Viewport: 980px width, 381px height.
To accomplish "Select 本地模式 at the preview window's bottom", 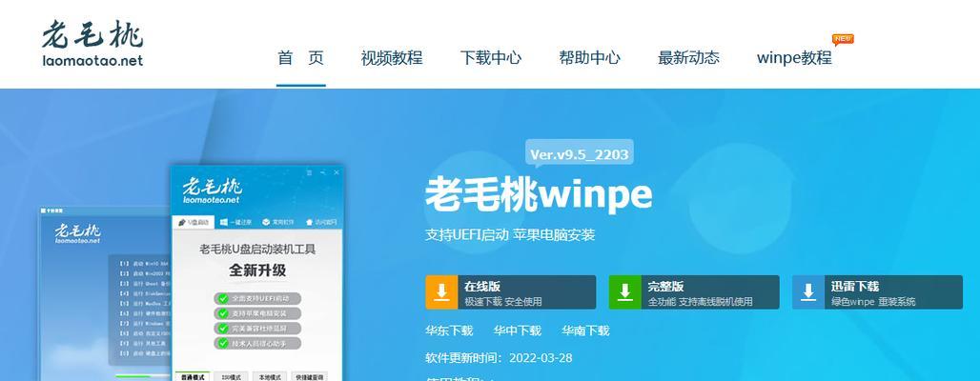I will pyautogui.click(x=270, y=376).
